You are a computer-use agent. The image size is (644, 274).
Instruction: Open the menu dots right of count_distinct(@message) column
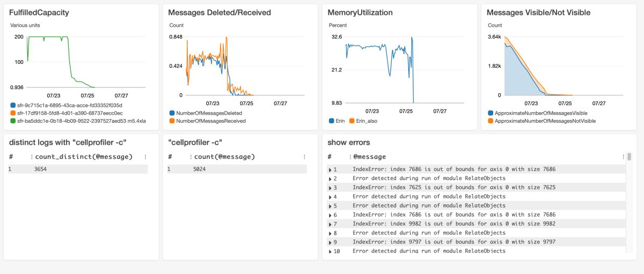pos(145,157)
